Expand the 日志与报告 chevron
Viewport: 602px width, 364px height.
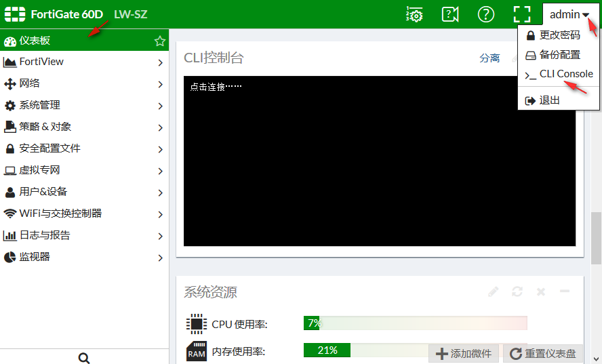(x=161, y=236)
